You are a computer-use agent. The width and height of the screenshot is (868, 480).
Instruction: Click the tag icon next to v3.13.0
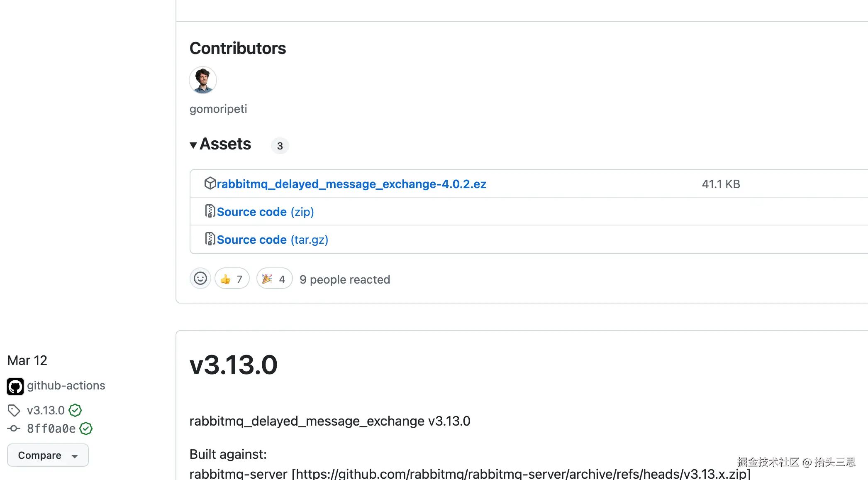coord(14,410)
